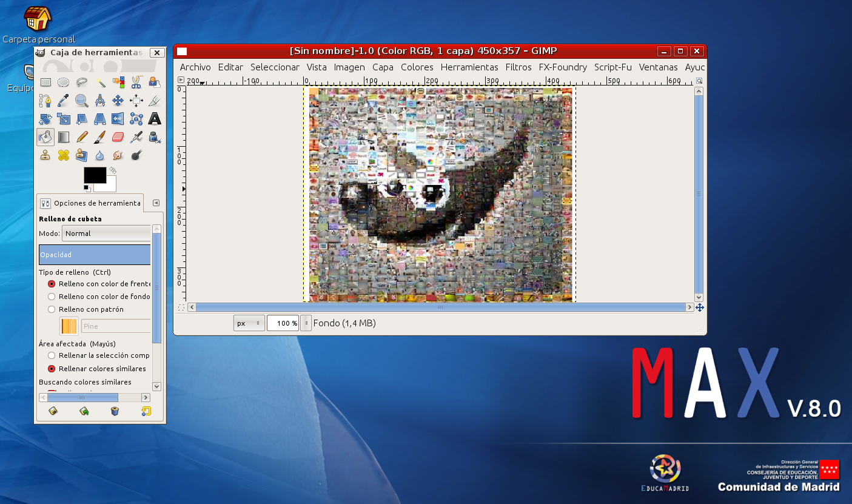Open the Filtros menu

tap(518, 67)
